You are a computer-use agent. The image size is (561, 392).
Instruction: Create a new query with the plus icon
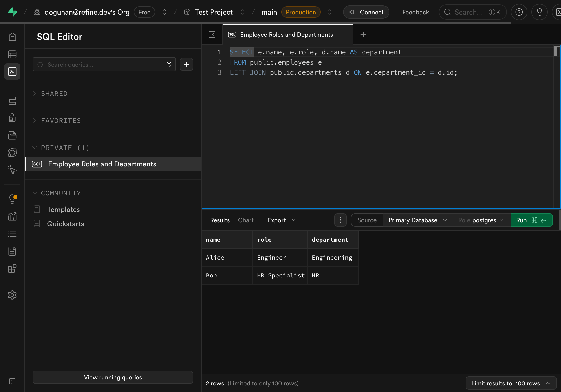[x=186, y=64]
